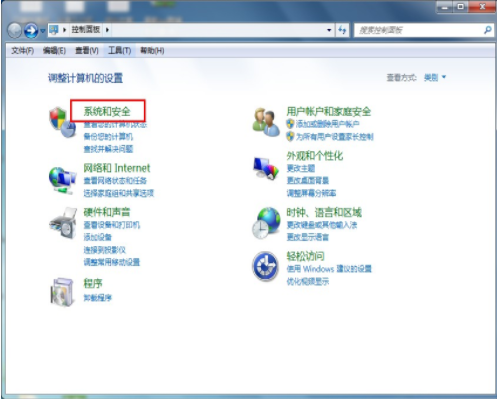Click 用户帐户和家庭安全 heading link
The image size is (497, 399).
[329, 111]
